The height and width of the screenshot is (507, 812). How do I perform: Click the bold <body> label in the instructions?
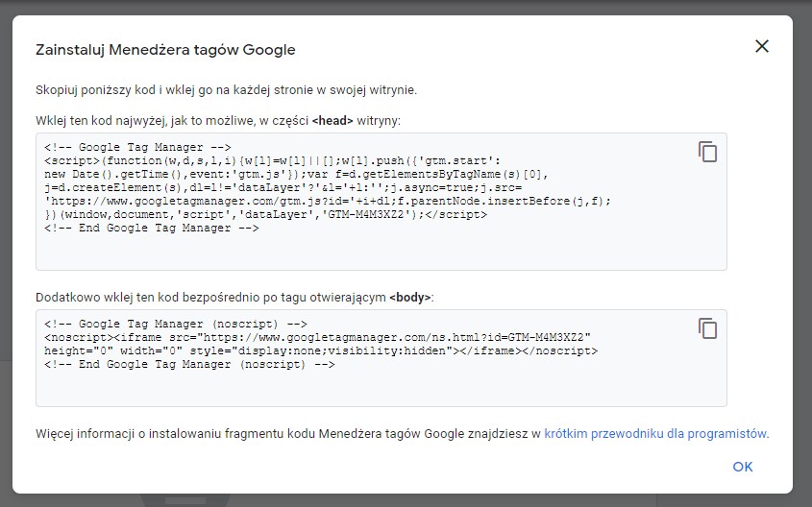[410, 298]
